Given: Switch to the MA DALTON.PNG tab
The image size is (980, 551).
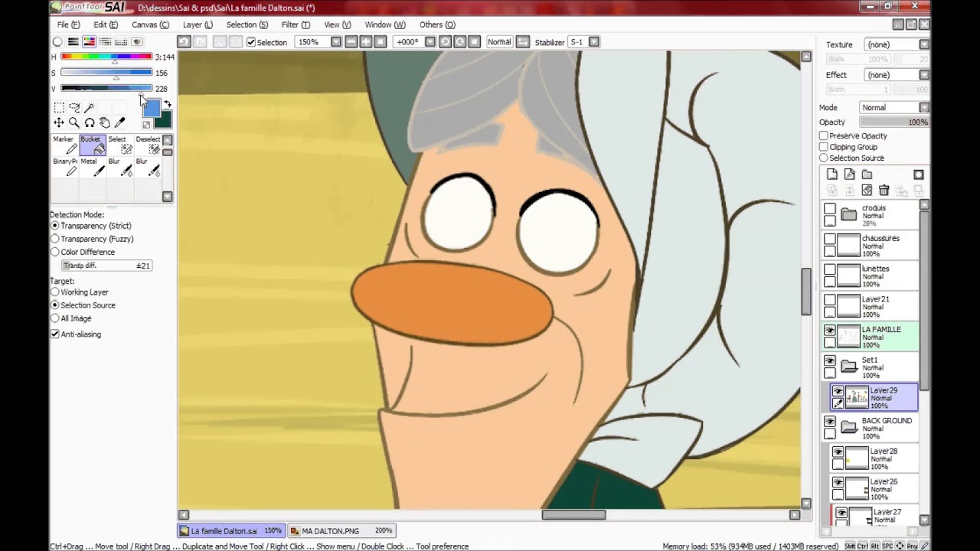Looking at the screenshot, I should (341, 530).
